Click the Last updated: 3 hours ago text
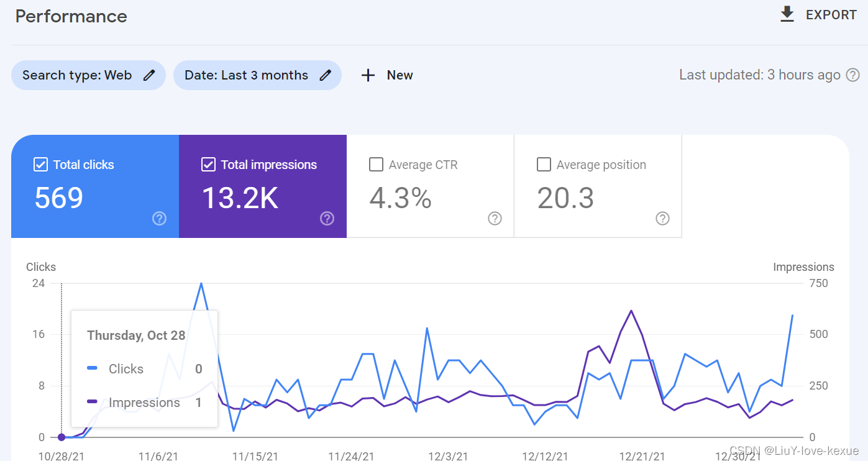The height and width of the screenshot is (461, 868). 760,75
